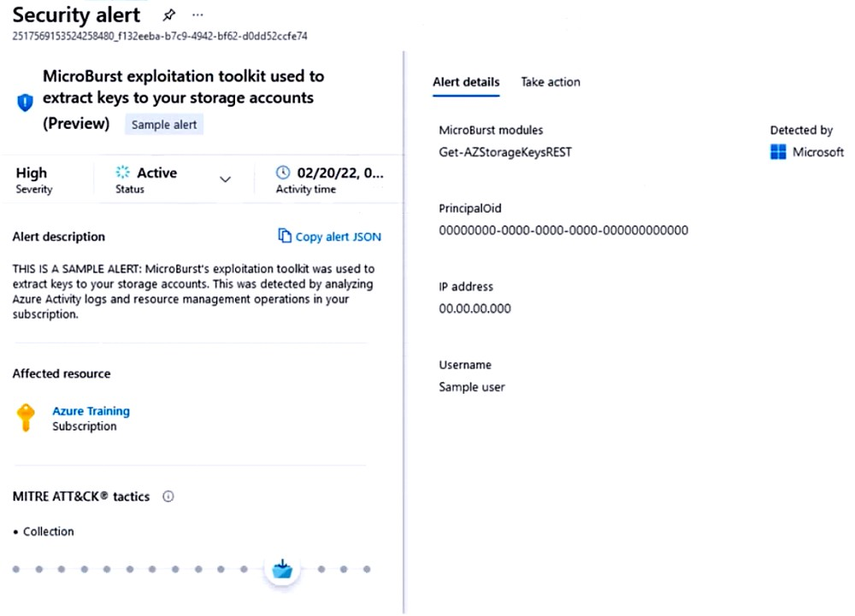855x616 pixels.
Task: Click the blue shield alert icon
Action: 26,103
